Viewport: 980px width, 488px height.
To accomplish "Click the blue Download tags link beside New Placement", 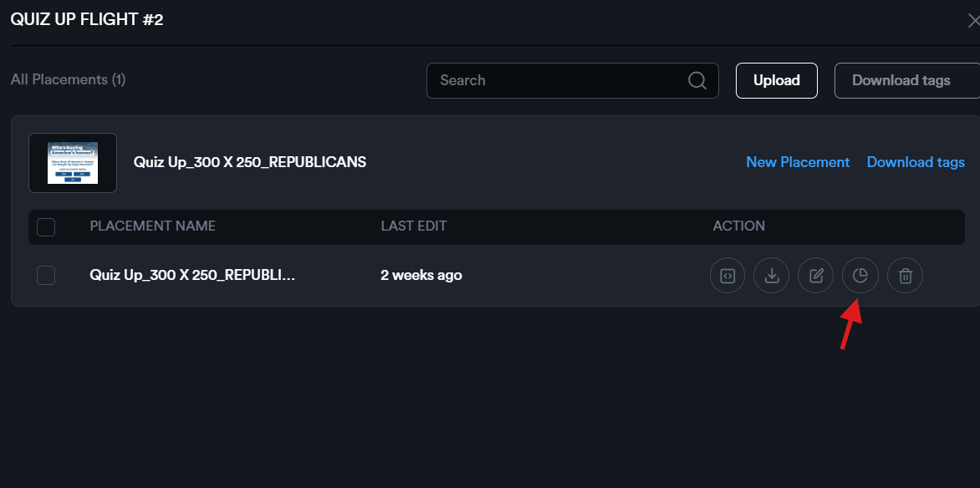I will pos(916,162).
